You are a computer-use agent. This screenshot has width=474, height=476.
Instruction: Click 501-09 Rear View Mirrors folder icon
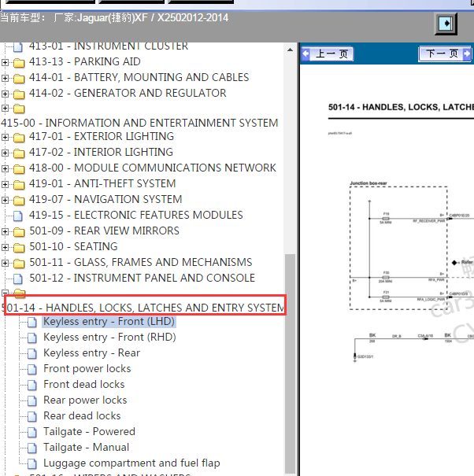[19, 232]
